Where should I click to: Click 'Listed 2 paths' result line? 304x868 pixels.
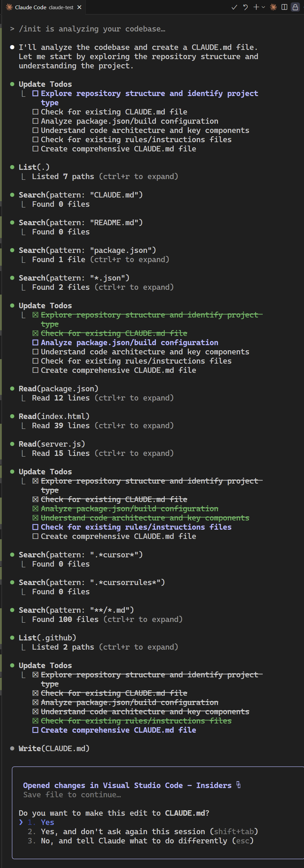click(105, 647)
